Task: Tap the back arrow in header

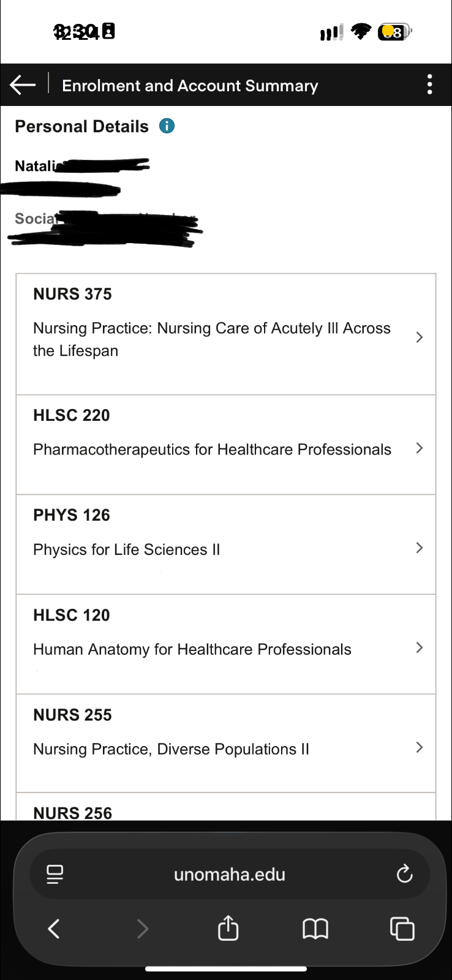Action: coord(23,85)
